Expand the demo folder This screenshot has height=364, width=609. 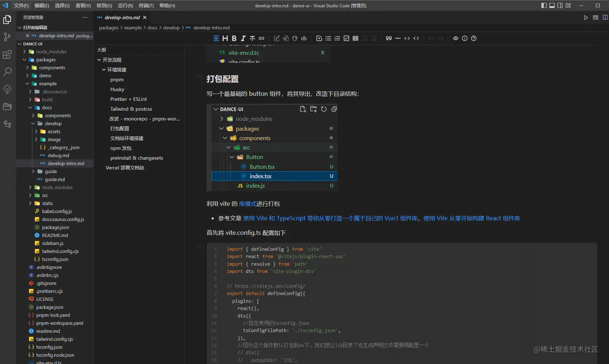[x=27, y=76]
